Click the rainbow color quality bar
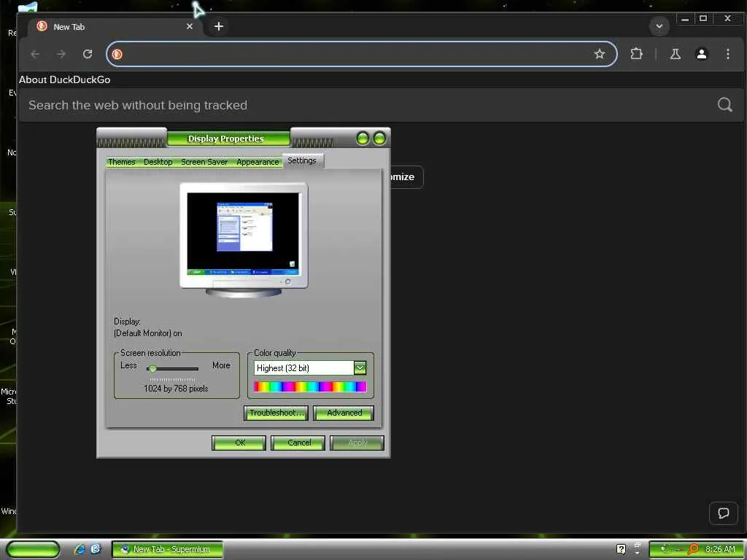 [x=310, y=386]
